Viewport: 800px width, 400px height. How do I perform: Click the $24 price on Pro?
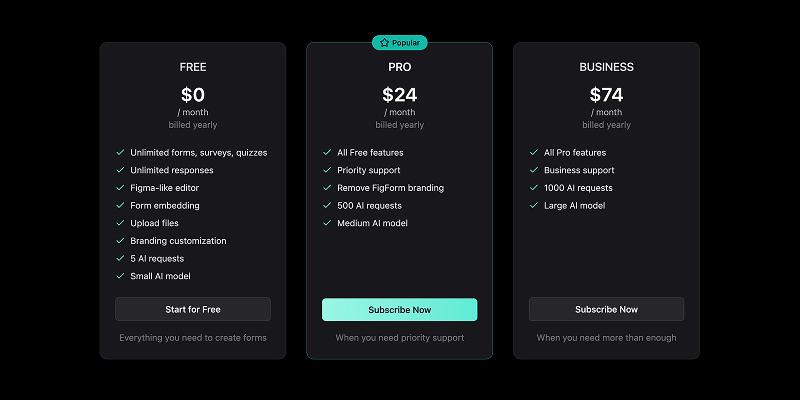coord(399,95)
